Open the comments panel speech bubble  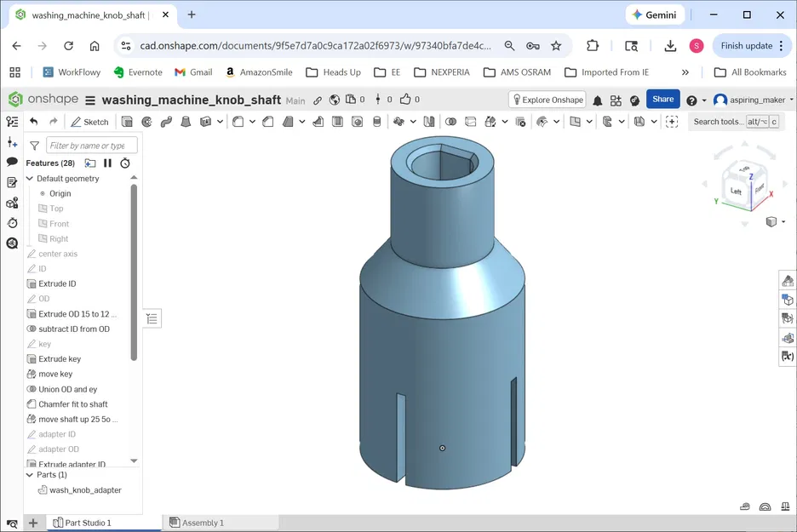11,162
